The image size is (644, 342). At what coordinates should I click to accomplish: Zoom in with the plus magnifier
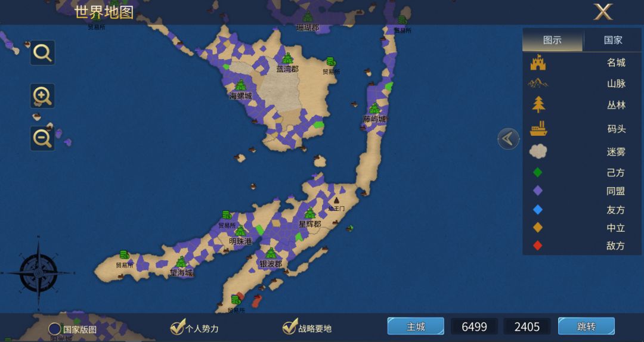(42, 96)
